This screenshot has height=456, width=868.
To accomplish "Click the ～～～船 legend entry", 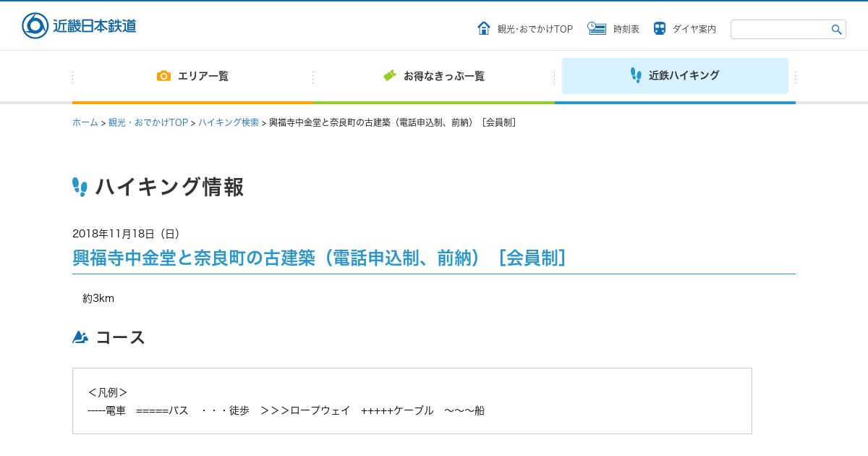I will pos(464,410).
